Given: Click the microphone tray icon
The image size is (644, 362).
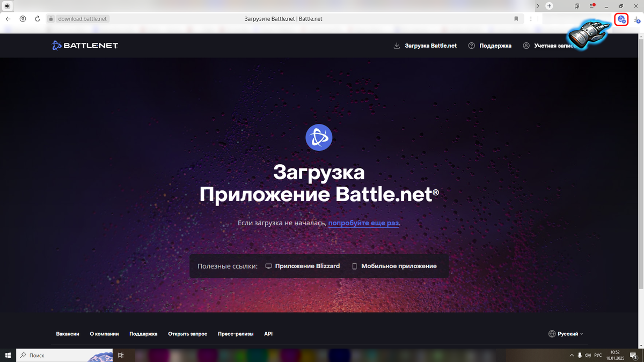Looking at the screenshot, I should point(580,355).
